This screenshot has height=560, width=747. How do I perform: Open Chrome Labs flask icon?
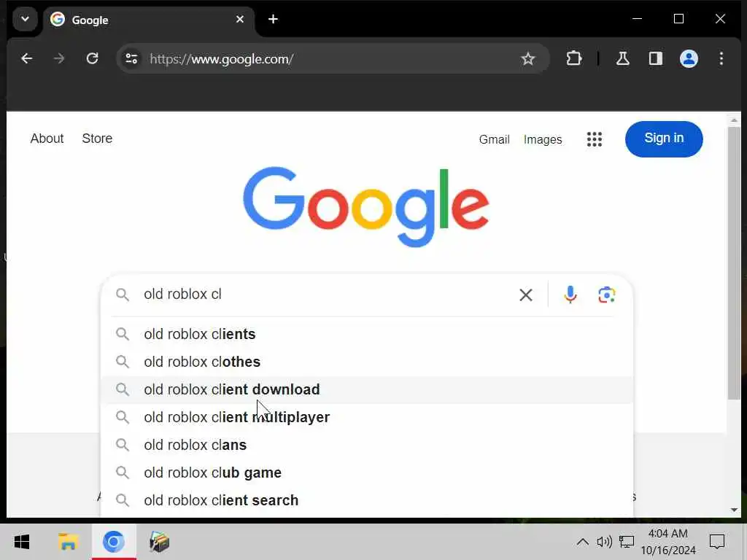(623, 59)
